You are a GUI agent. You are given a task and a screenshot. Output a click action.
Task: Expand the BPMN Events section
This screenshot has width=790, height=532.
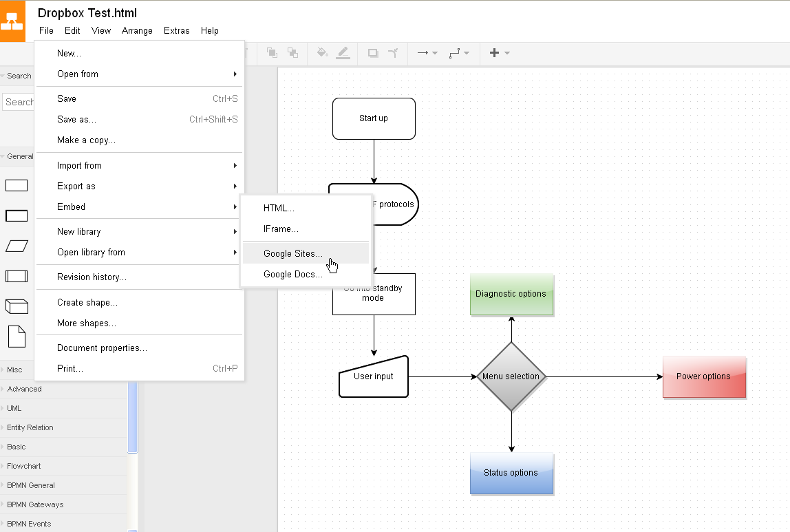pyautogui.click(x=63, y=524)
